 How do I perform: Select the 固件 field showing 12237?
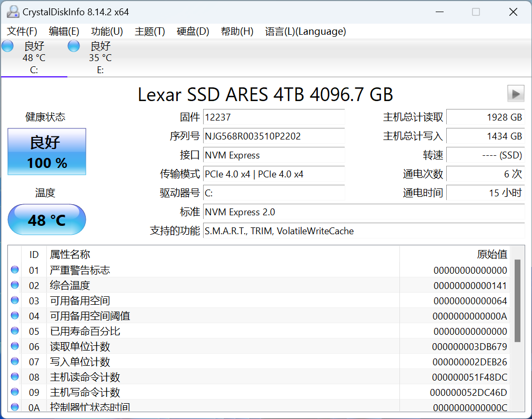pos(274,117)
